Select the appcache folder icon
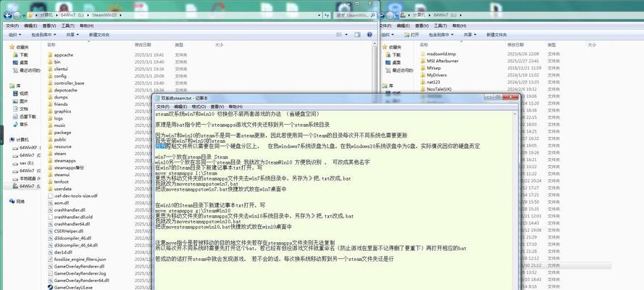 click(50, 54)
